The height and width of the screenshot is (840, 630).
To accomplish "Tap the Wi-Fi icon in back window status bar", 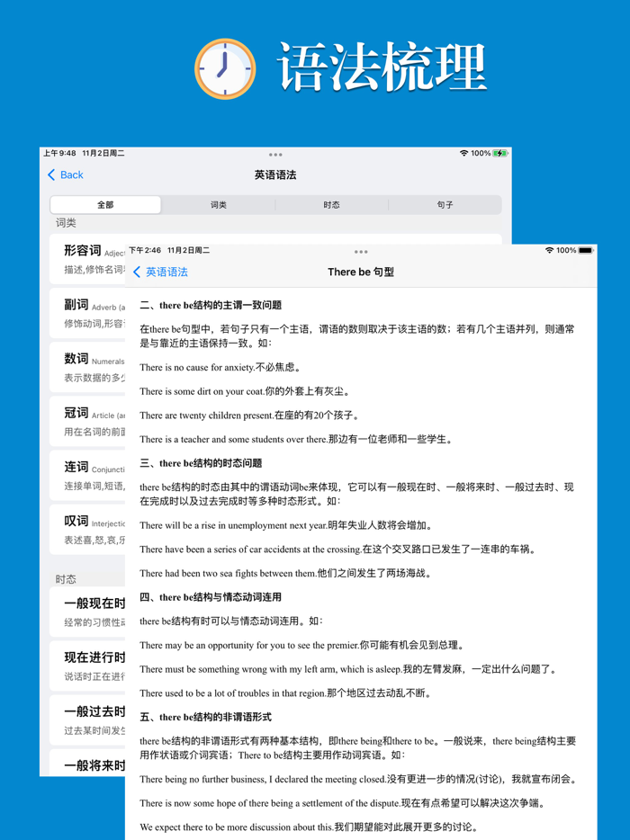I will coord(463,153).
